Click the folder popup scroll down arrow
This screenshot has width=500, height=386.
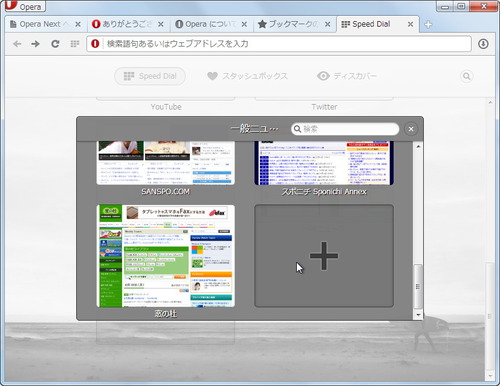[x=418, y=315]
